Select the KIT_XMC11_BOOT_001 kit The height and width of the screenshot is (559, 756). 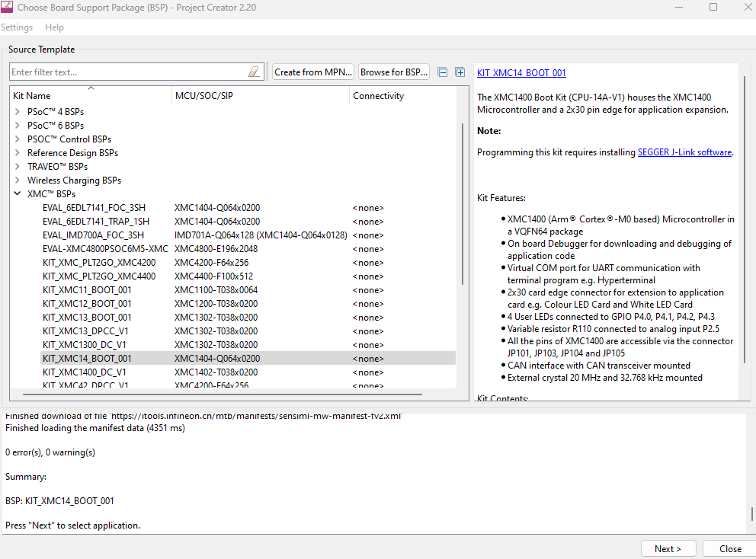click(x=87, y=290)
